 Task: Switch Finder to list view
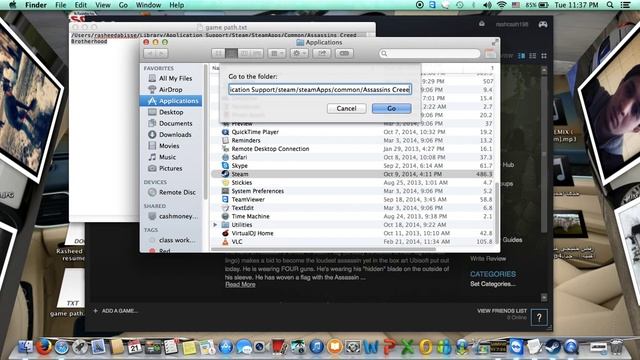tap(231, 53)
